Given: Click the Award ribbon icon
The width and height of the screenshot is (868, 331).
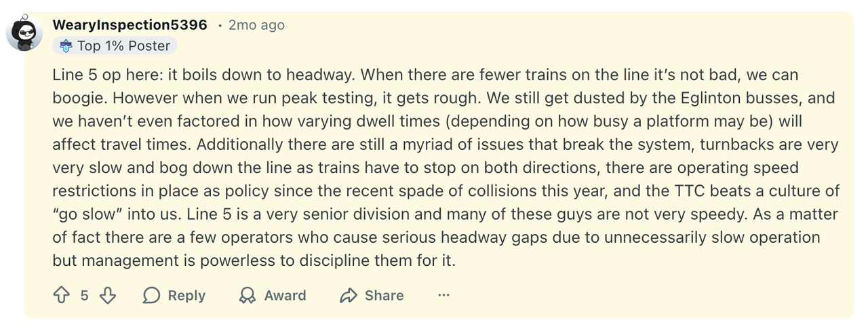Looking at the screenshot, I should [248, 295].
